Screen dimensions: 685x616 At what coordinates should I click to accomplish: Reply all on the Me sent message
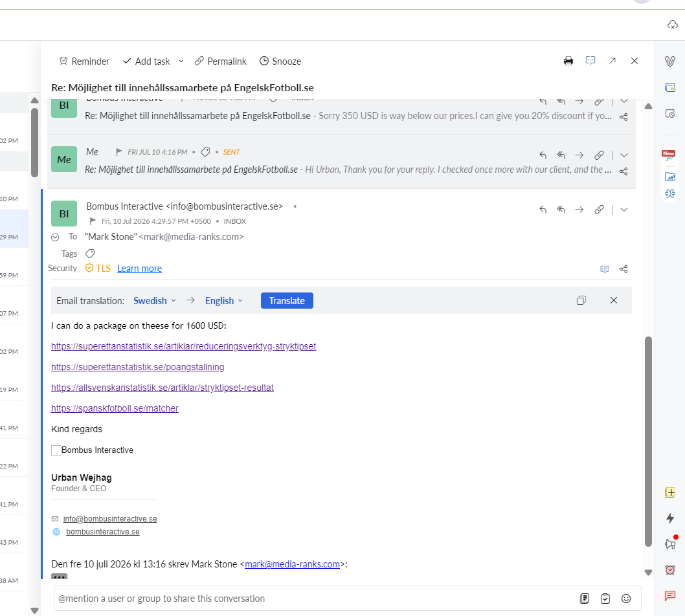(561, 155)
